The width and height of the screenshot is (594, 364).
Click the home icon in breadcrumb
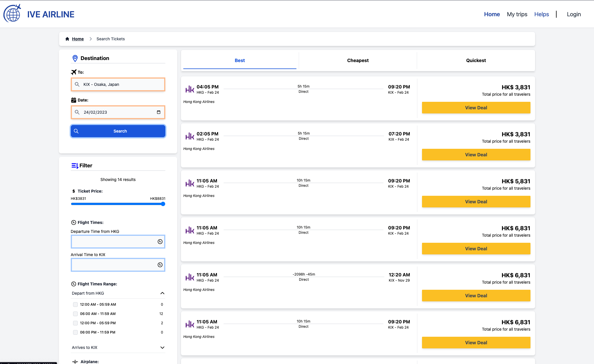tap(67, 39)
